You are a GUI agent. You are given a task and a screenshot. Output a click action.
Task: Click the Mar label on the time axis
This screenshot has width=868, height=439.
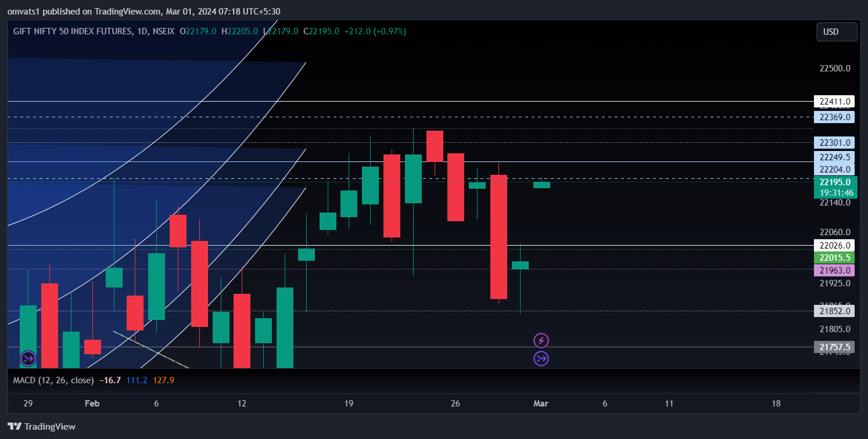click(541, 403)
